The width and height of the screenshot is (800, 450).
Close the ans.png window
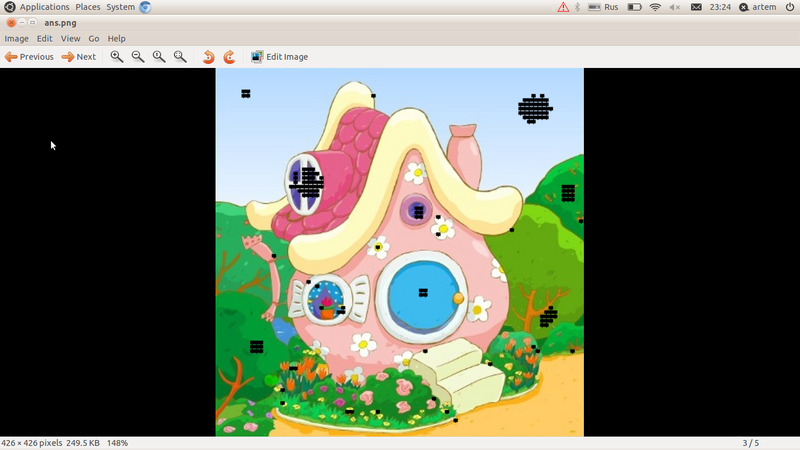(x=11, y=22)
